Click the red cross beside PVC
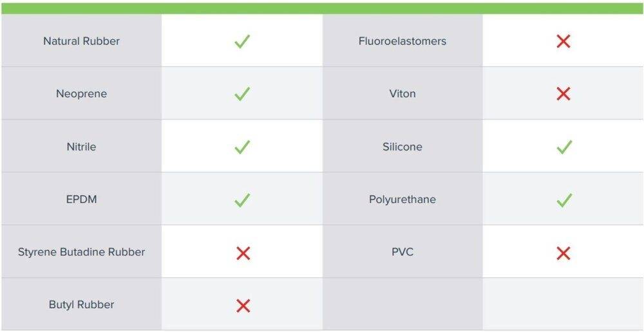Image resolution: width=644 pixels, height=332 pixels. [x=563, y=253]
